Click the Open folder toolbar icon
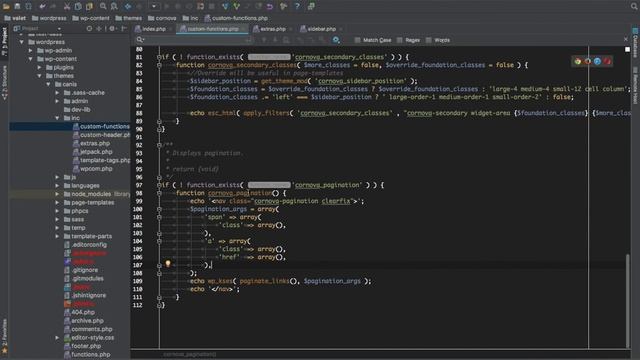The image size is (640, 360). click(x=6, y=6)
